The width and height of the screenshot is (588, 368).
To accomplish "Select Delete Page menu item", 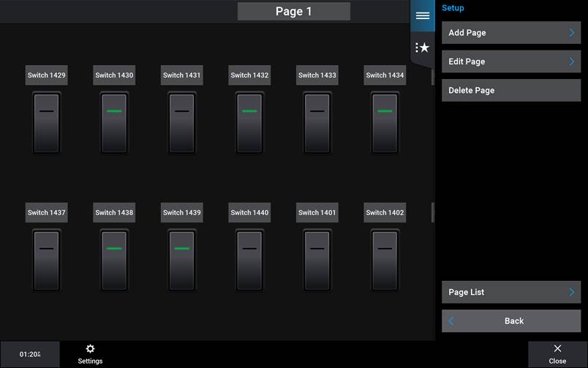I will pyautogui.click(x=510, y=91).
